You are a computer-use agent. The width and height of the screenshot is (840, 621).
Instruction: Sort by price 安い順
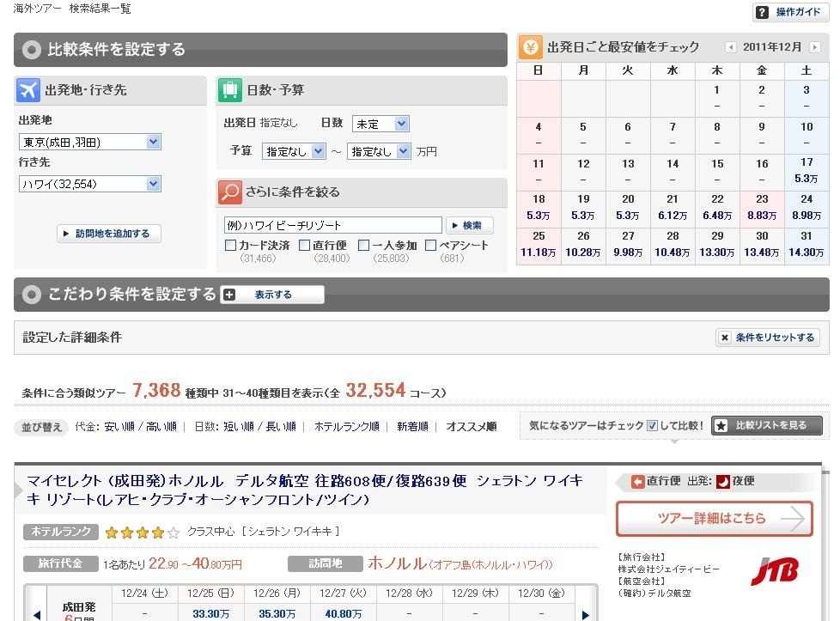[119, 427]
